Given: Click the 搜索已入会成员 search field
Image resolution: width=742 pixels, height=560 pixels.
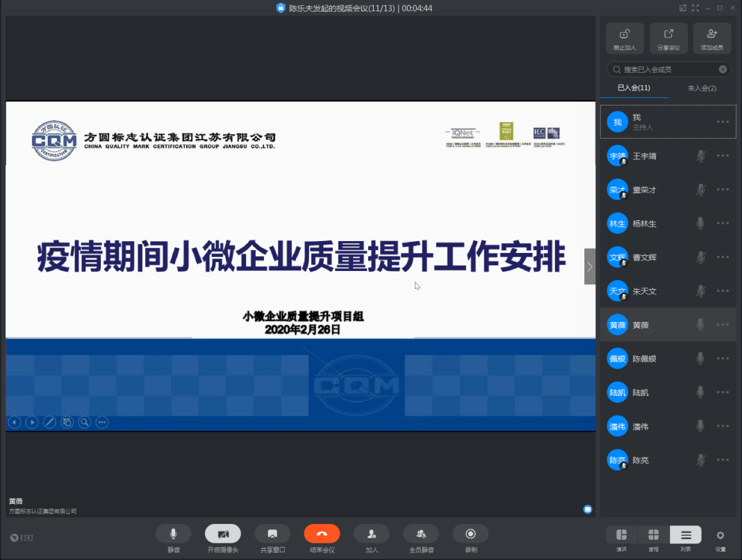Looking at the screenshot, I should [667, 69].
